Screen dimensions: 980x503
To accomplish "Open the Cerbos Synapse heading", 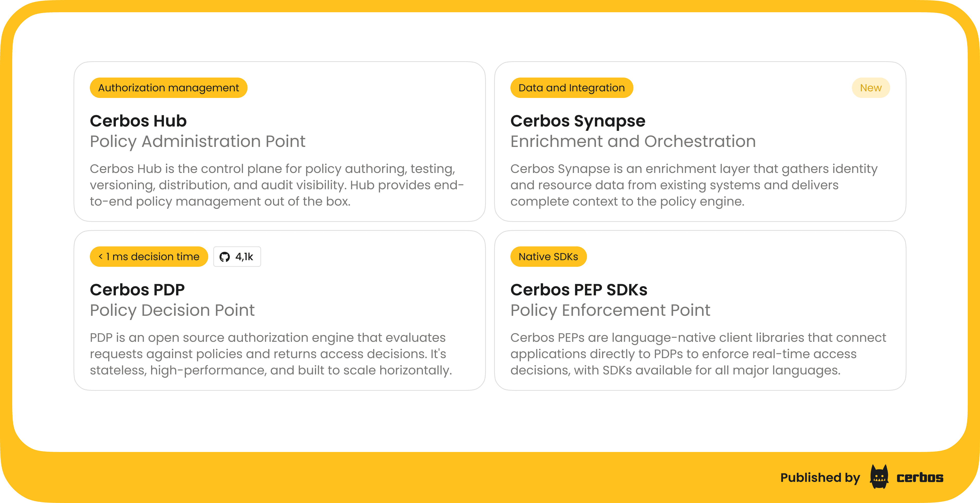I will pyautogui.click(x=578, y=121).
